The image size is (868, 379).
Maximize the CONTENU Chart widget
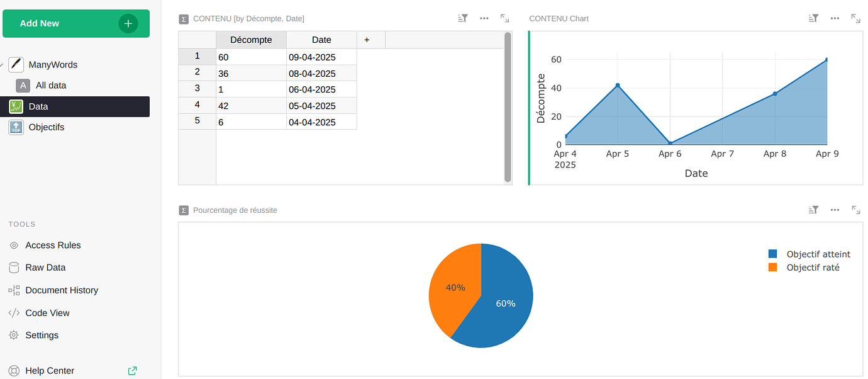tap(855, 19)
